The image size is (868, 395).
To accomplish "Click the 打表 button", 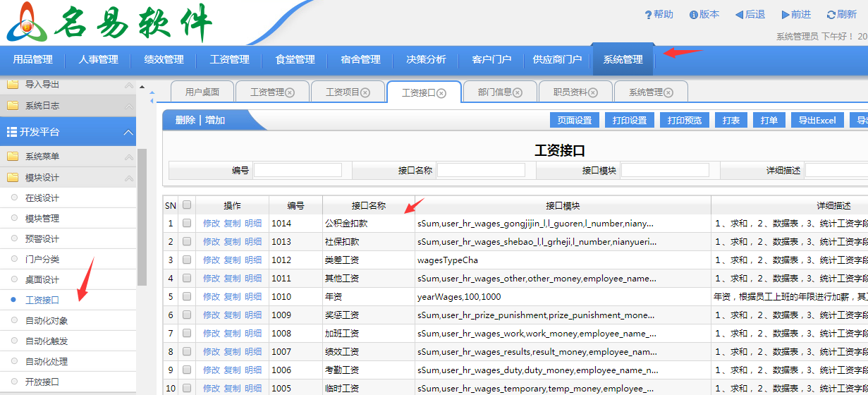I will coord(731,120).
